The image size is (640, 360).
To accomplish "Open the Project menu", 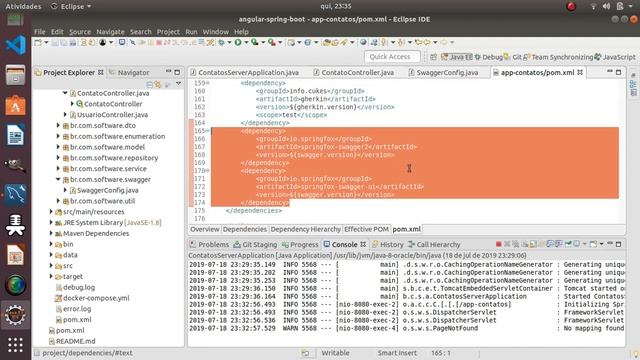I will pos(168,32).
